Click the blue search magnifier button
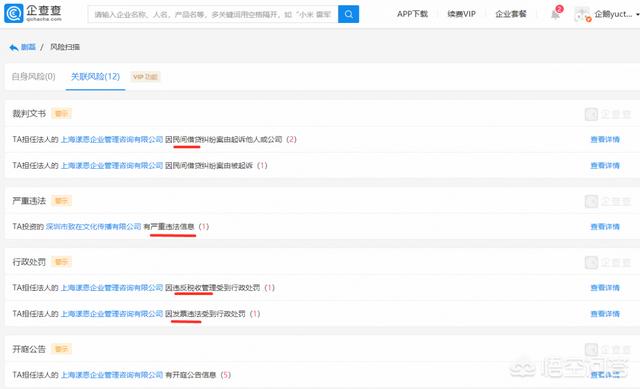640x389 pixels. tap(349, 14)
